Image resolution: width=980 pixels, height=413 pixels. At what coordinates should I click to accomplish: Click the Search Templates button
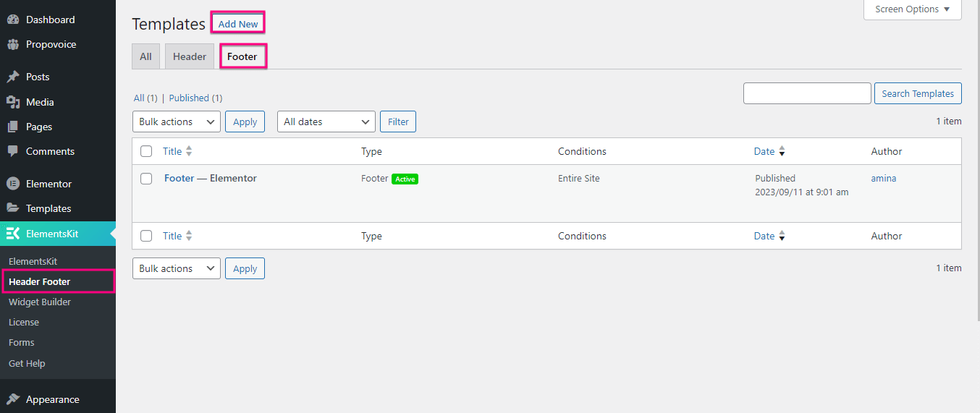click(x=918, y=93)
